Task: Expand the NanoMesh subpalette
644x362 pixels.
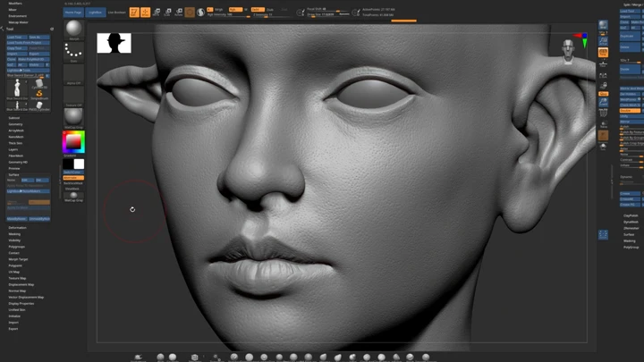Action: (x=16, y=137)
